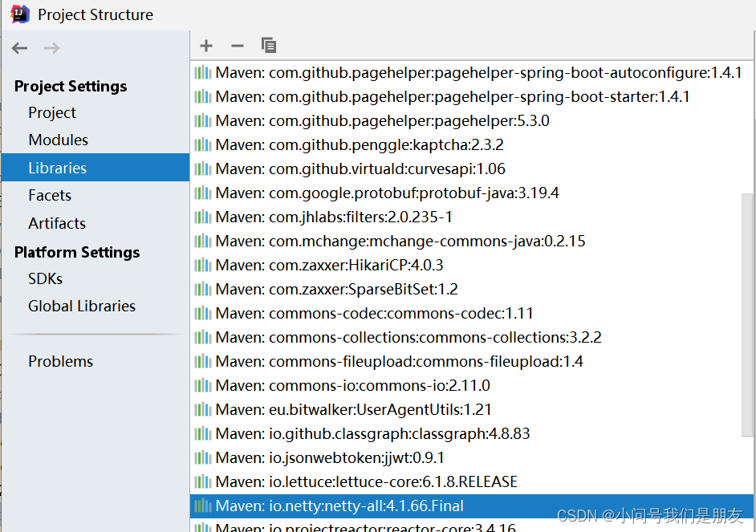Select the Project entry under Project Settings
756x532 pixels.
pos(51,112)
